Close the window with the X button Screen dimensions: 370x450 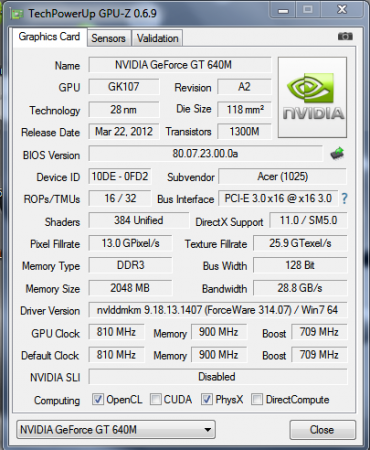click(x=342, y=10)
